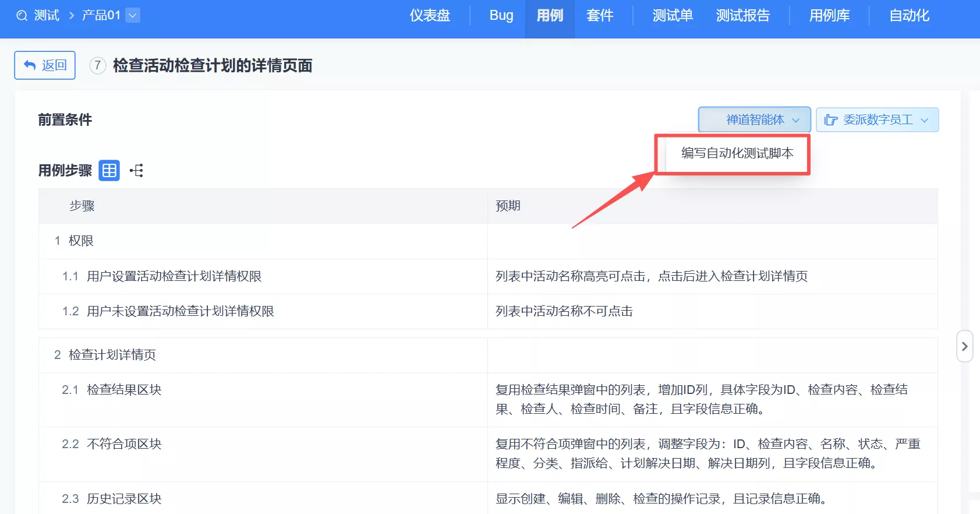Click the 测试 breadcrumb link

click(47, 16)
